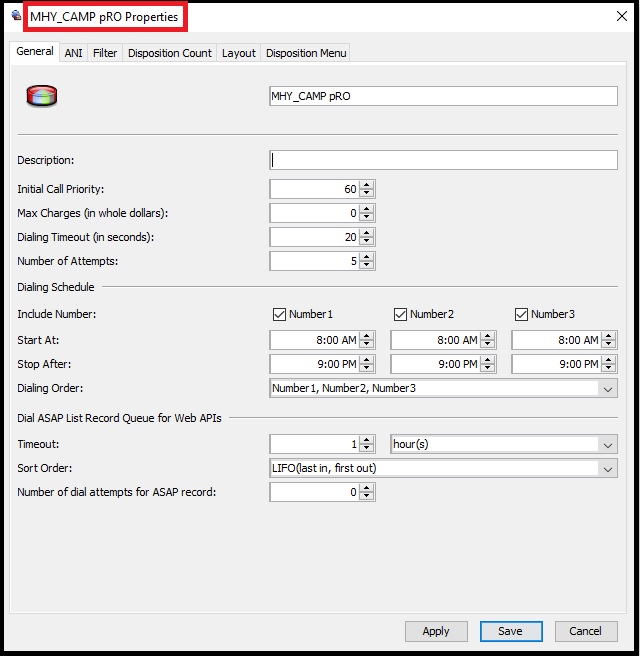The height and width of the screenshot is (656, 640).
Task: Increase Number1 Stop After time
Action: click(x=366, y=360)
